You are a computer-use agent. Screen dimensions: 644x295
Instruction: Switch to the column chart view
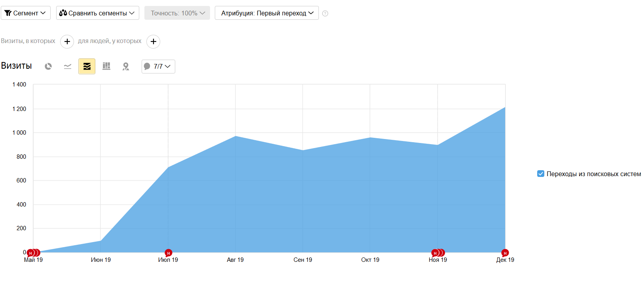click(106, 66)
